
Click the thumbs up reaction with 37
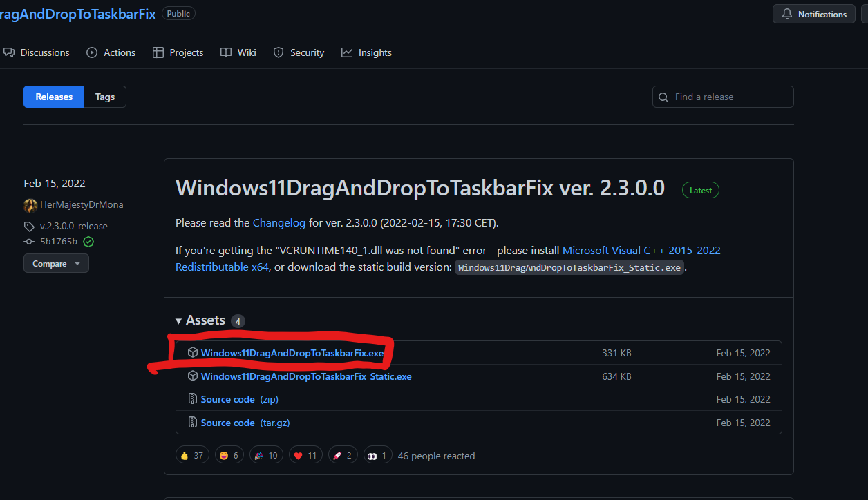tap(192, 455)
